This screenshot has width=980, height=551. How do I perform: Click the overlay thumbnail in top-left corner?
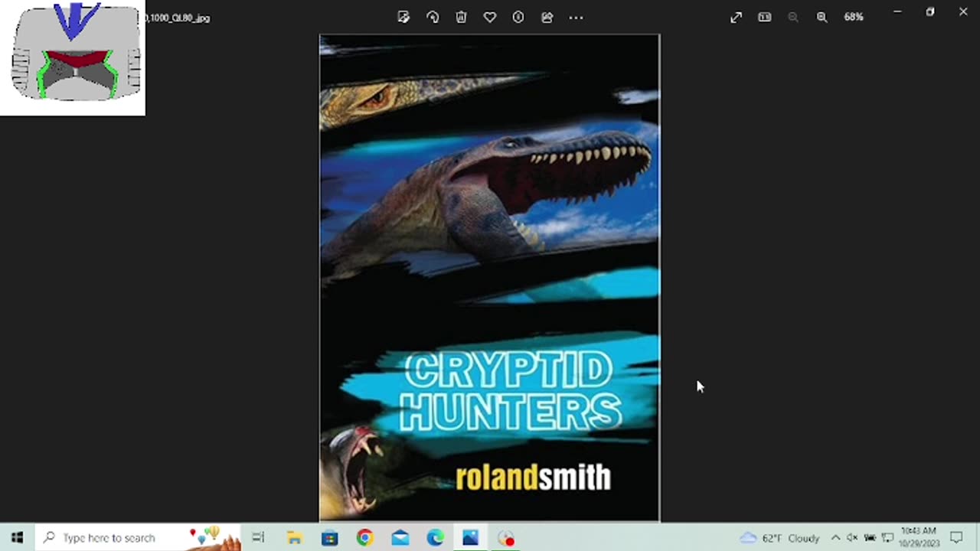click(x=73, y=57)
